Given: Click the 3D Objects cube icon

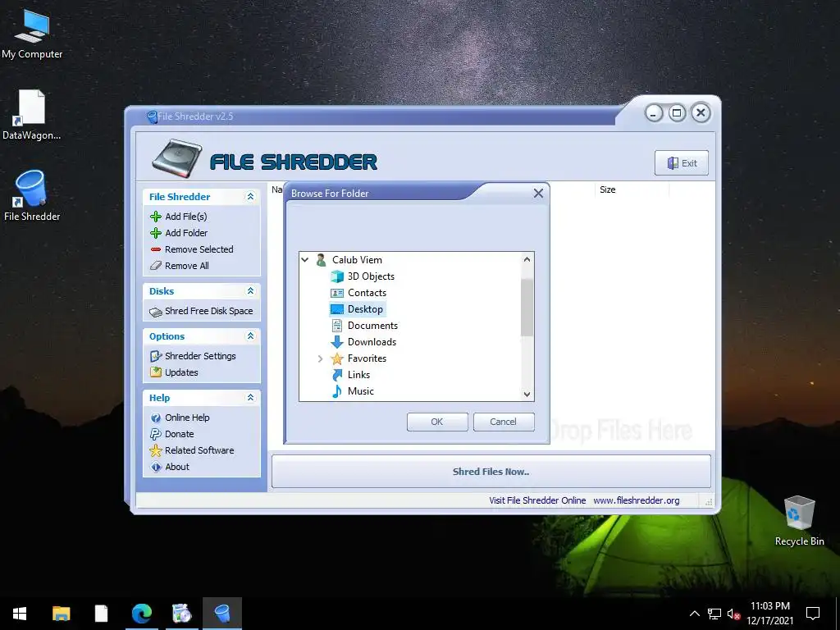Looking at the screenshot, I should (337, 276).
